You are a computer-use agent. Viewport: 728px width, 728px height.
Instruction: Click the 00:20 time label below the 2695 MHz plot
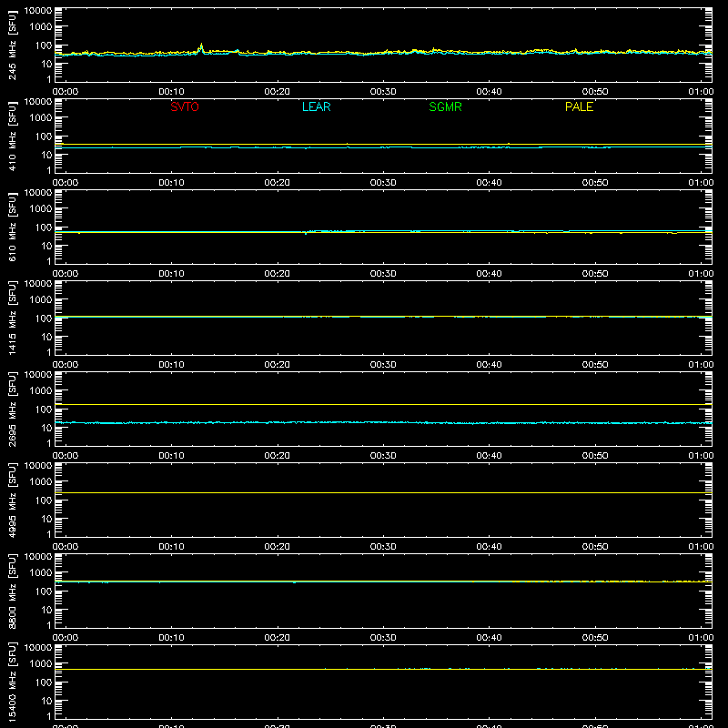point(278,456)
